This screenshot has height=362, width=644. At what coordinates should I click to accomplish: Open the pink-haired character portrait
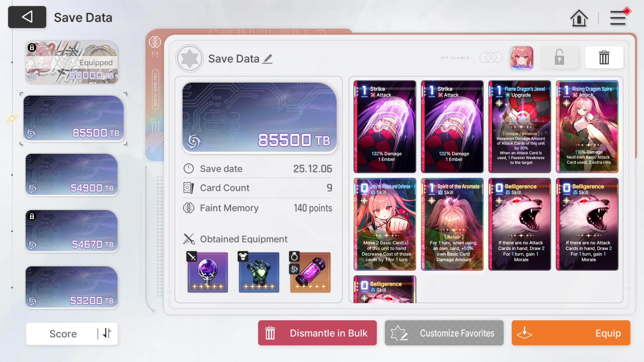pos(522,57)
